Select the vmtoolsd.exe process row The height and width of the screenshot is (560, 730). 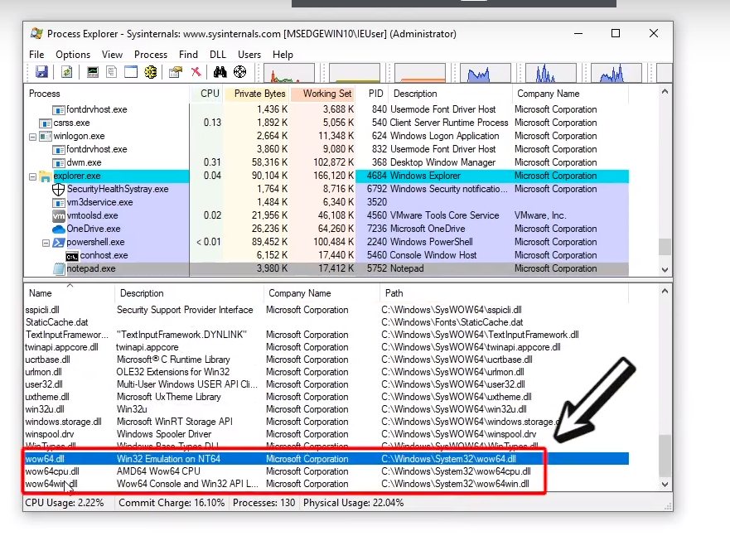(326, 216)
